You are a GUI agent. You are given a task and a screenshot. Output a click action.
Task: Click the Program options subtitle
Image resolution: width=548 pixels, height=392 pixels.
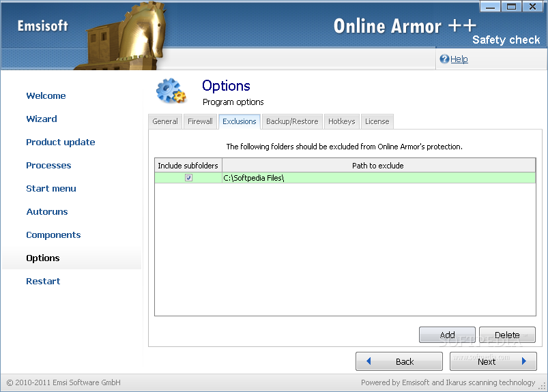(233, 102)
